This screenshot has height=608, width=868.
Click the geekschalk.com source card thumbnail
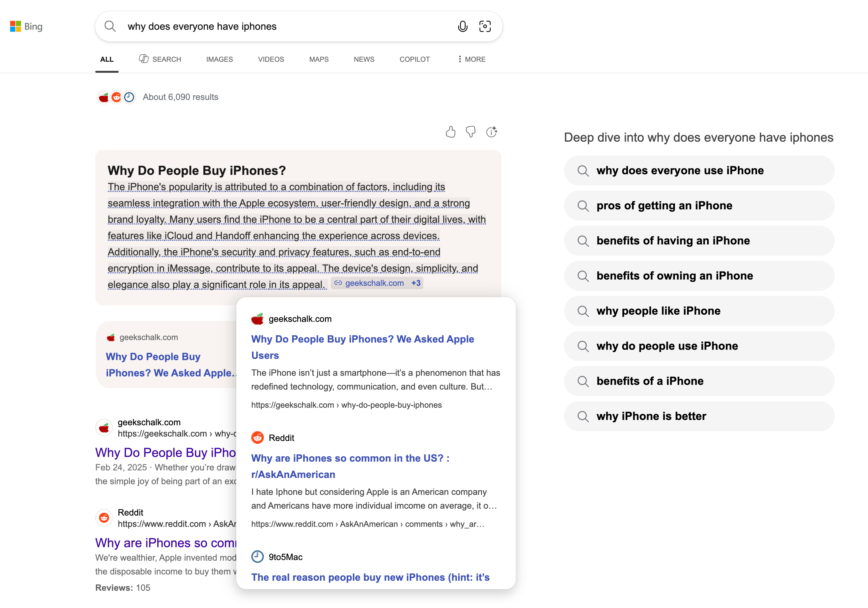point(166,355)
